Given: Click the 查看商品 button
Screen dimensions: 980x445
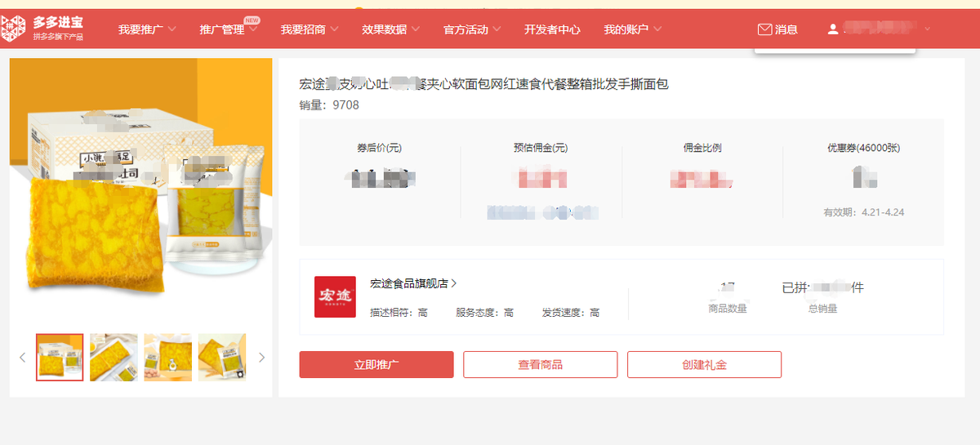Looking at the screenshot, I should click(541, 365).
